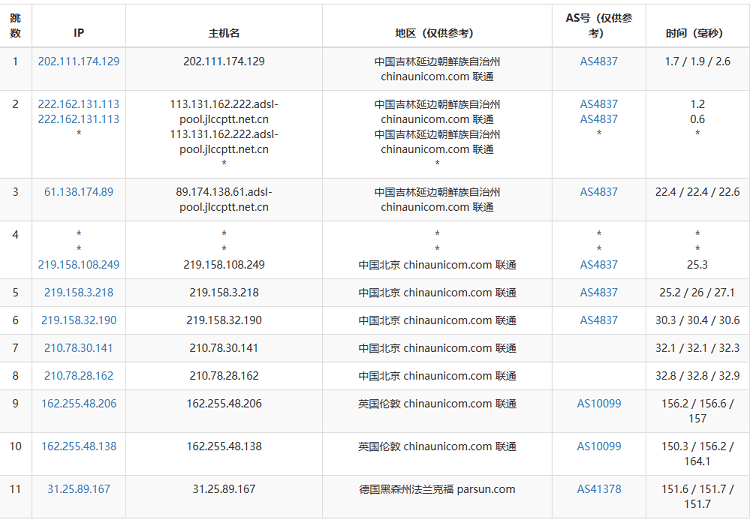Click the 主机名 column header
Screen dimensions: 750x520
point(223,33)
